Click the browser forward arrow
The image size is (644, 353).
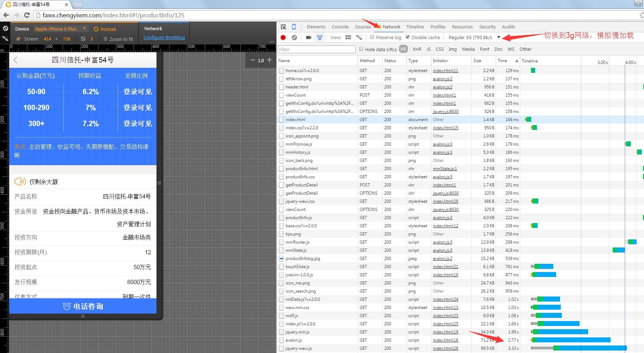(x=16, y=15)
